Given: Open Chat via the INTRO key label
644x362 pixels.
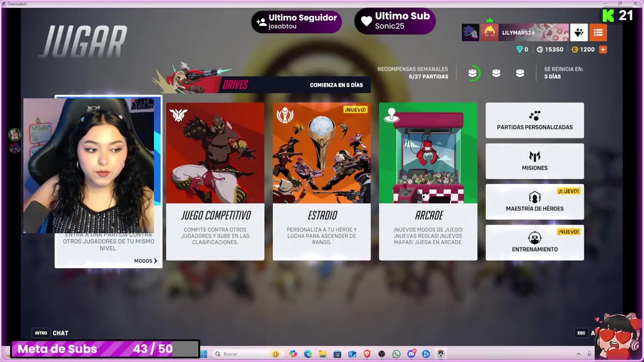Looking at the screenshot, I should tap(41, 333).
